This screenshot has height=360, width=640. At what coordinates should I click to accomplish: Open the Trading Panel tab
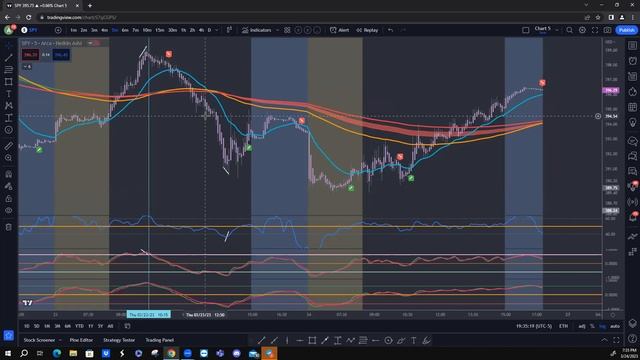pyautogui.click(x=159, y=340)
